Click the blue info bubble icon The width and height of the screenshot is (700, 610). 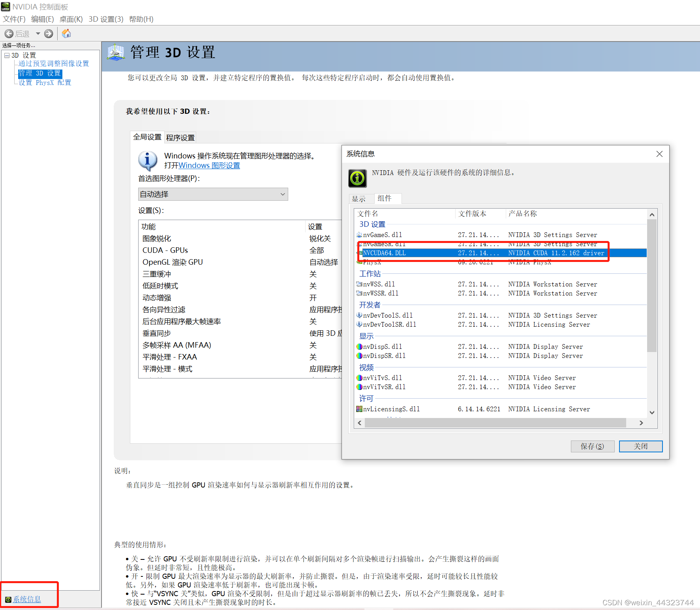tap(148, 161)
